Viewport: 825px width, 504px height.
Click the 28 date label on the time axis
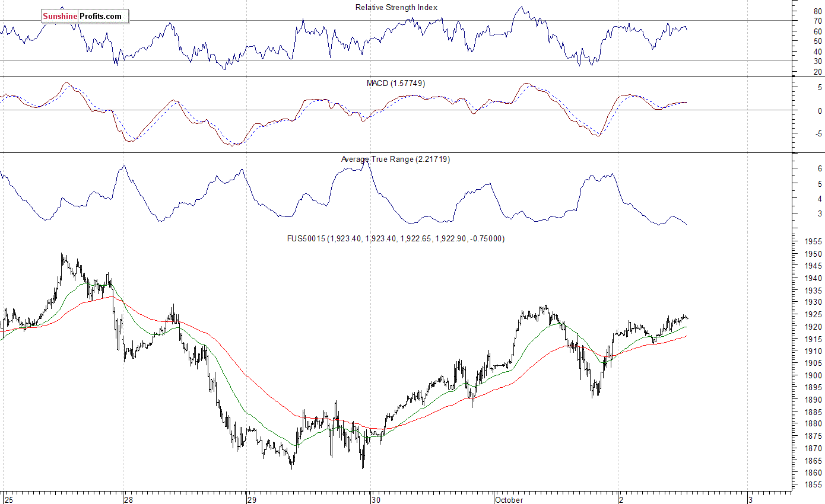pos(128,499)
